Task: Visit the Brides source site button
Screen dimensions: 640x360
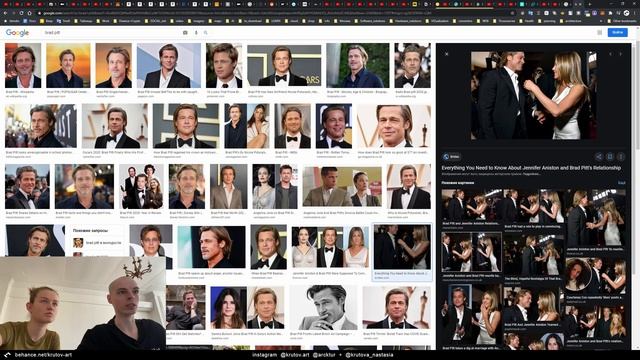Action: (x=451, y=157)
